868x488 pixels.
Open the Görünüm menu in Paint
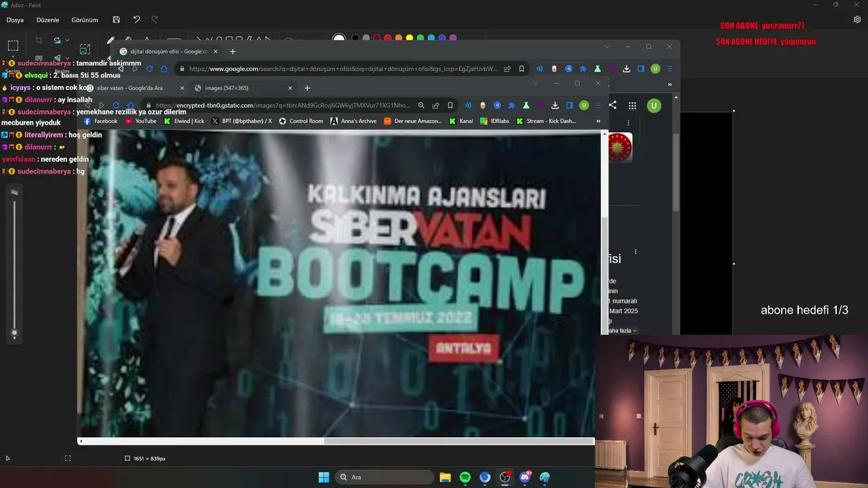pyautogui.click(x=85, y=20)
